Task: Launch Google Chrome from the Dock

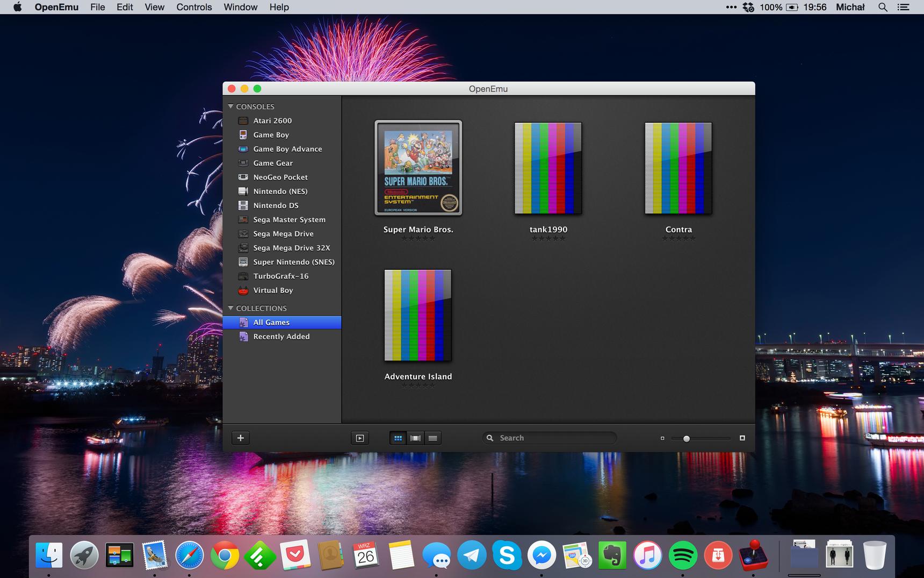Action: [225, 555]
